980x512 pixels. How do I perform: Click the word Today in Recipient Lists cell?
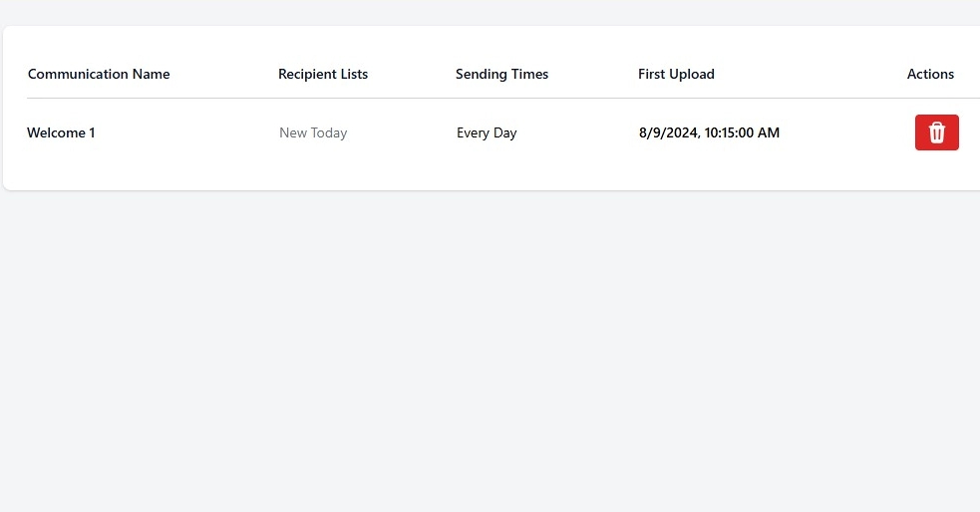(x=329, y=133)
